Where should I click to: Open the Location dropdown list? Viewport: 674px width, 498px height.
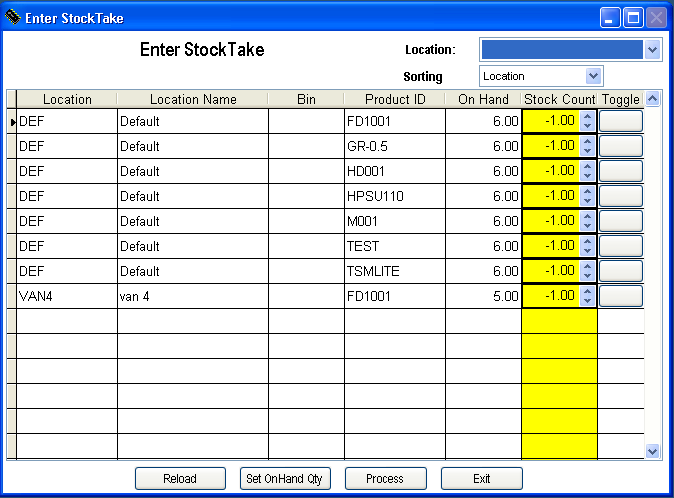point(652,50)
